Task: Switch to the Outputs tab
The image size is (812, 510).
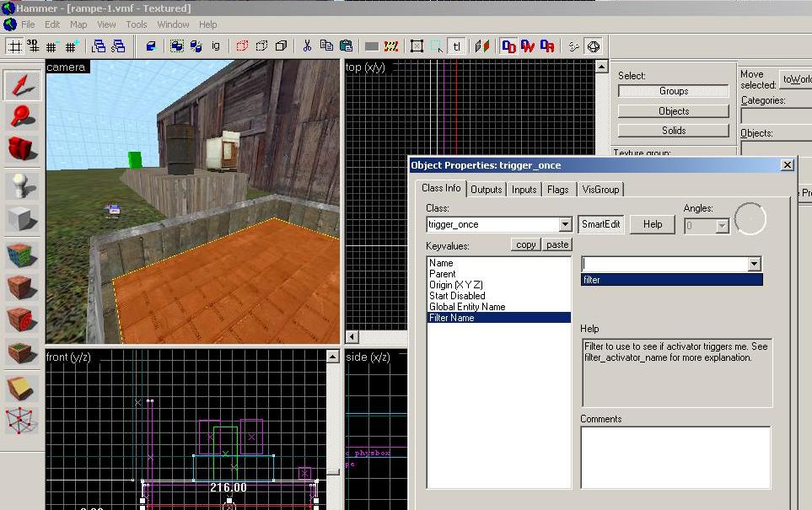Action: point(487,190)
